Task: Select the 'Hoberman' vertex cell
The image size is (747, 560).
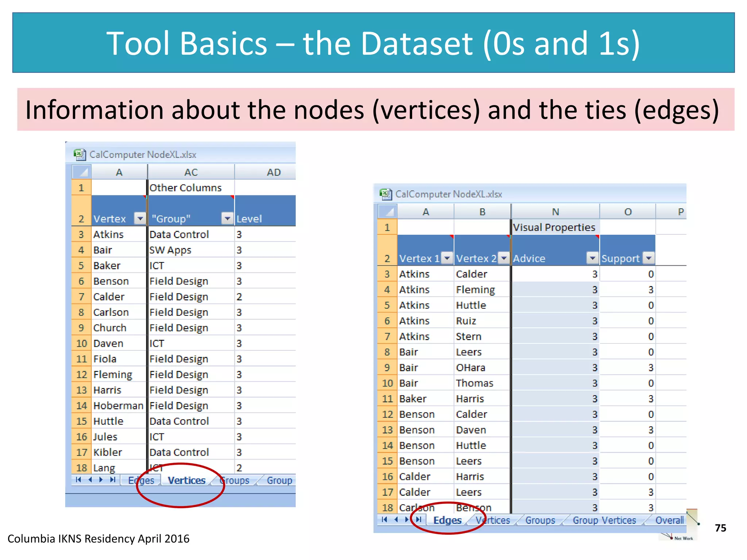Action: click(x=119, y=405)
